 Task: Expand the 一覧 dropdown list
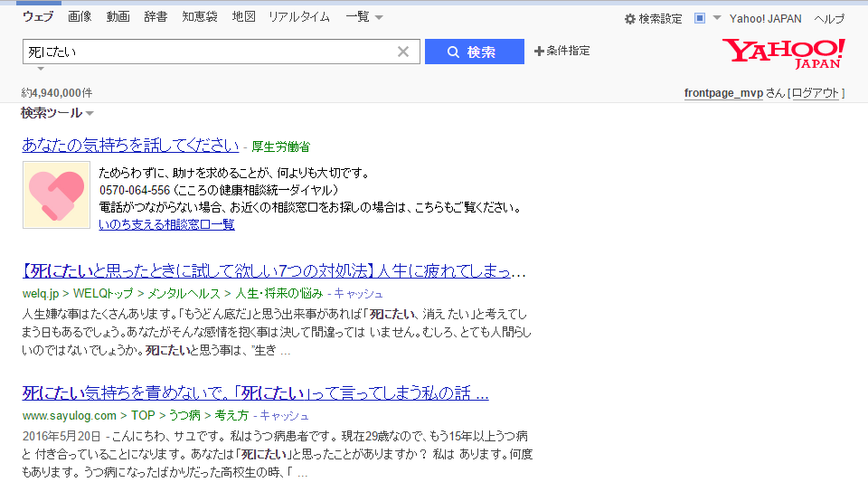(364, 16)
